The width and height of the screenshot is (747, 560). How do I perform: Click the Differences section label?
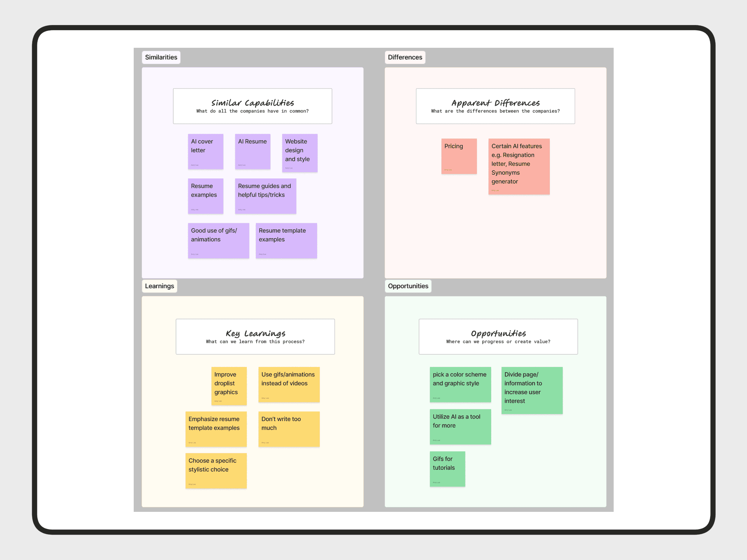click(405, 57)
